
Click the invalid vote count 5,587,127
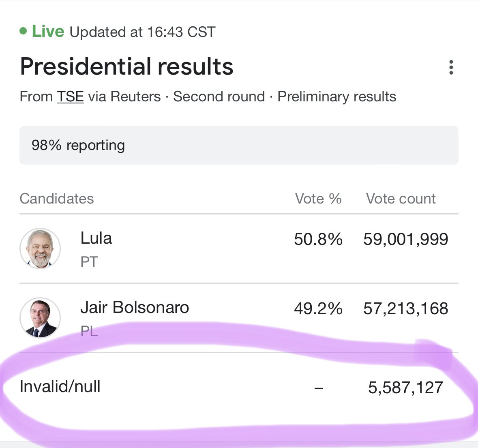tap(405, 388)
